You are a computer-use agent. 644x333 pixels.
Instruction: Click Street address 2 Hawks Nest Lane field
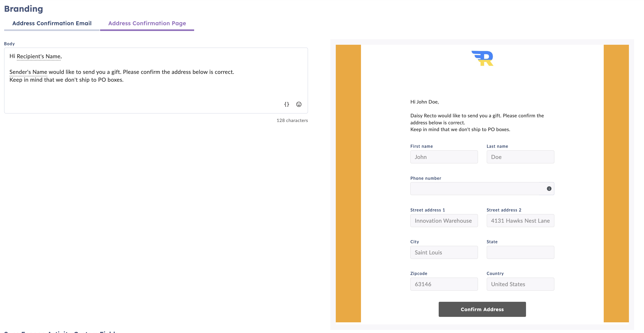[x=521, y=221]
